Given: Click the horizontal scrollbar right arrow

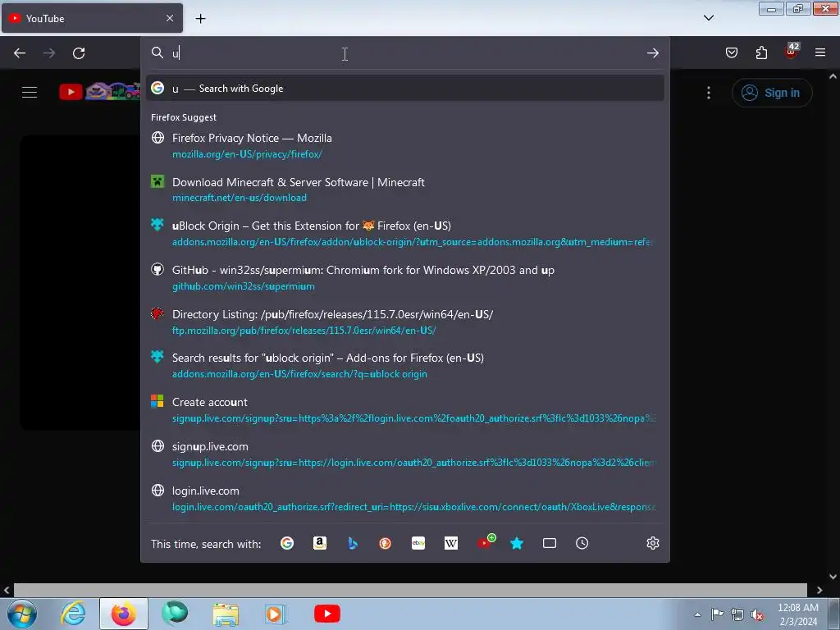Looking at the screenshot, I should pyautogui.click(x=819, y=590).
